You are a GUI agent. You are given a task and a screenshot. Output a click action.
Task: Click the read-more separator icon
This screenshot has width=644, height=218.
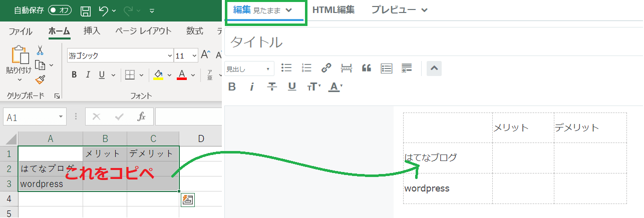click(x=346, y=68)
